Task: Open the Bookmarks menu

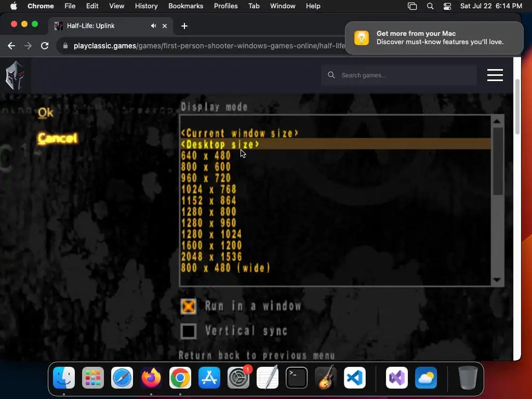Action: (185, 6)
